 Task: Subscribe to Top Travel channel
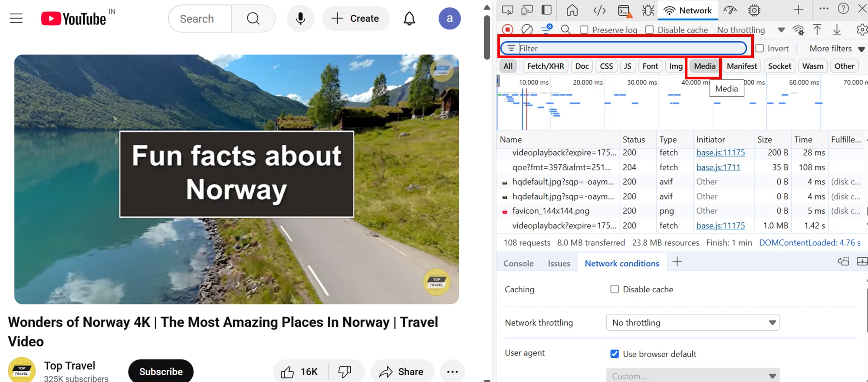161,372
